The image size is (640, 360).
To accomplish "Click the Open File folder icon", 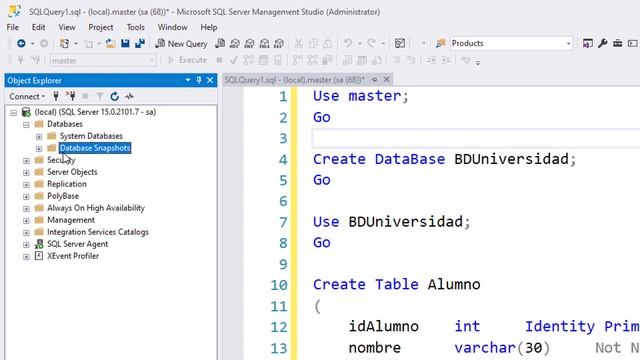I will click(110, 43).
